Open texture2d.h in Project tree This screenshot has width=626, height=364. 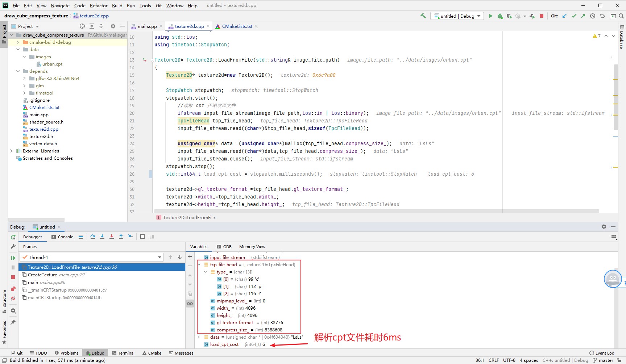[41, 136]
